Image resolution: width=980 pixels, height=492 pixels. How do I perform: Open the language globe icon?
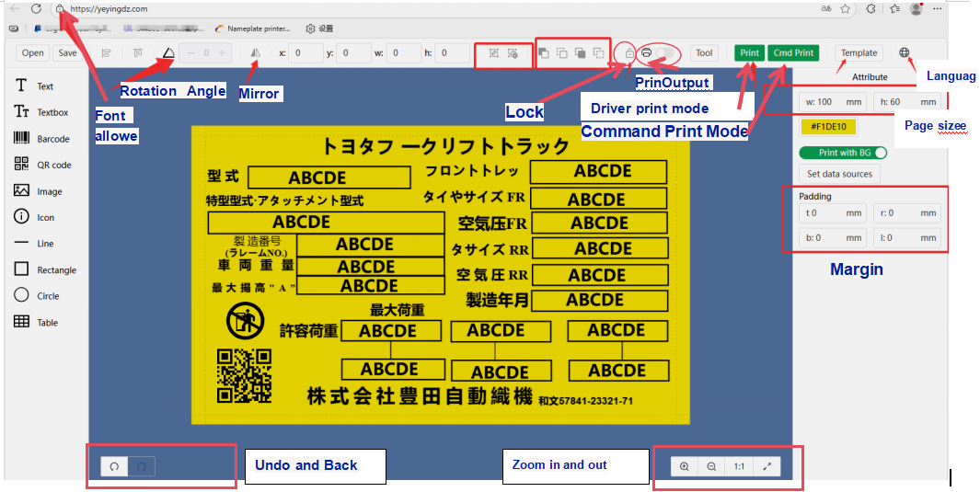905,53
